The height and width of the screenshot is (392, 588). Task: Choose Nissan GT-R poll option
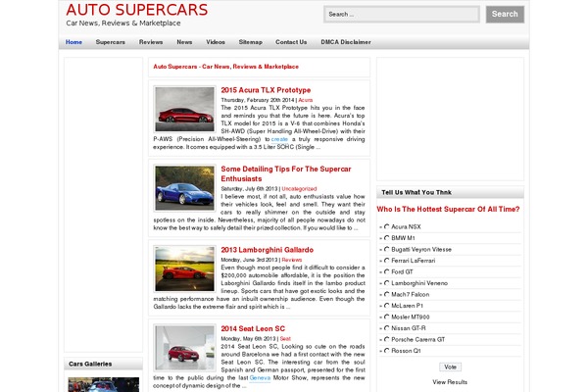click(387, 328)
